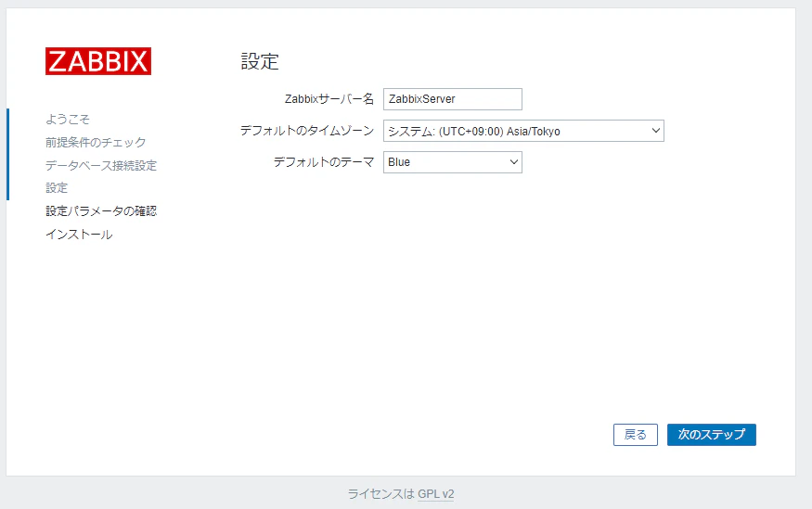The height and width of the screenshot is (509, 812).
Task: Open the デフォルトのタイムゾーン dropdown
Action: (523, 131)
